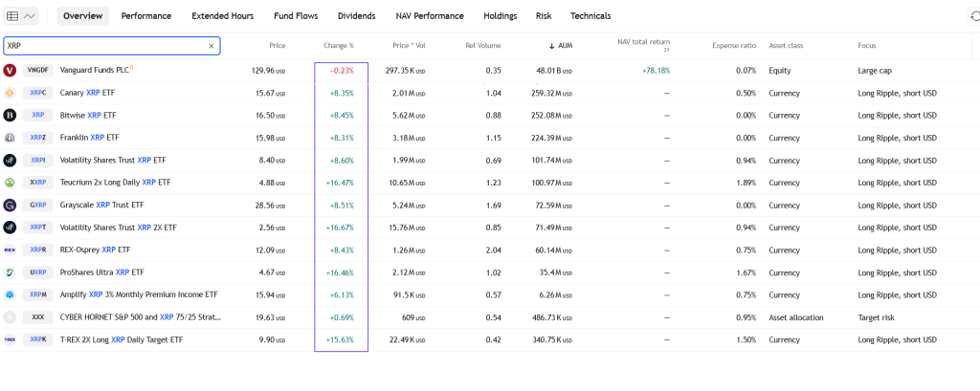Click the REX-Osprey XRPR logo icon
This screenshot has width=980, height=391.
[10, 250]
